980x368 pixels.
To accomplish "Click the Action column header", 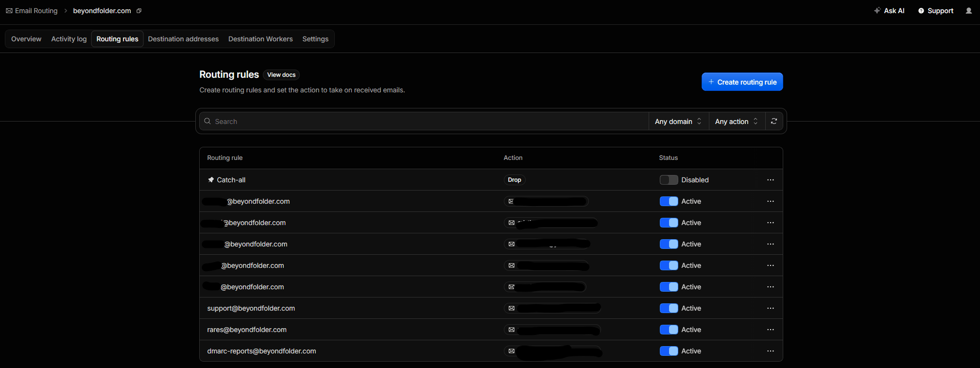I will coord(513,158).
